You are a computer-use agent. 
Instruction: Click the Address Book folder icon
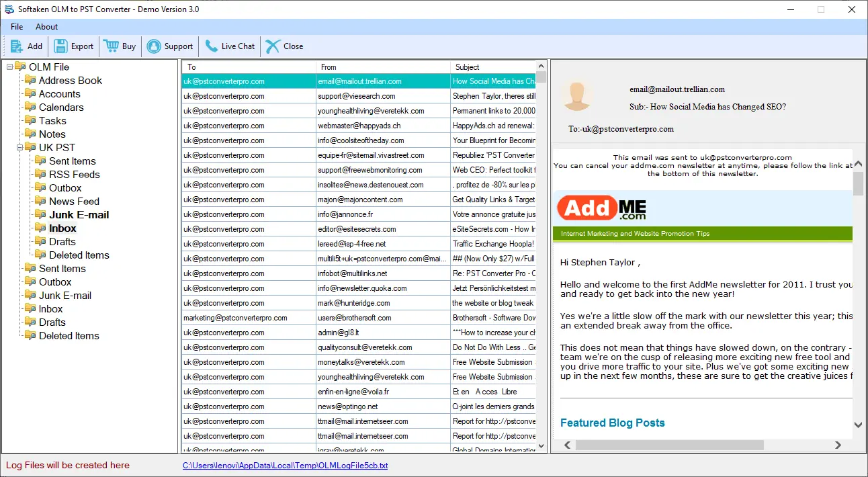pyautogui.click(x=30, y=80)
